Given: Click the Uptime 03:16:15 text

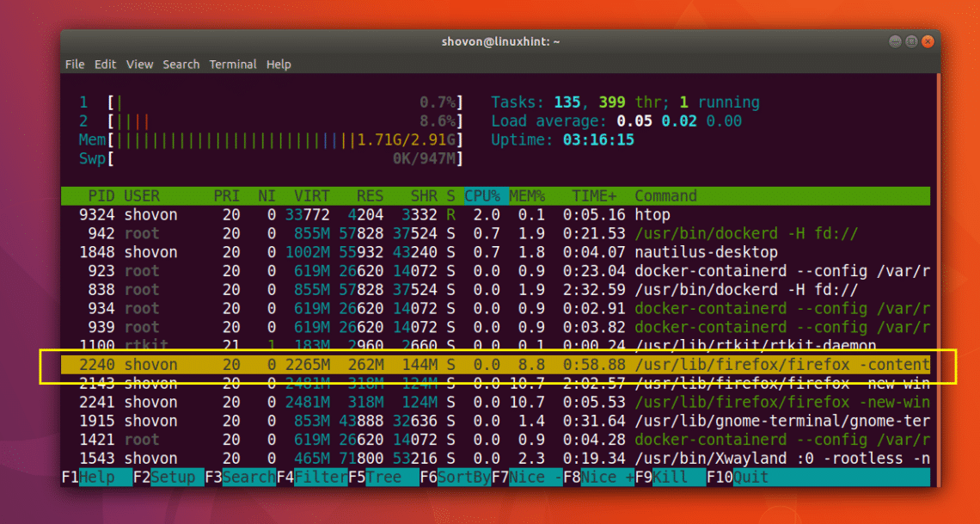Looking at the screenshot, I should click(x=562, y=140).
